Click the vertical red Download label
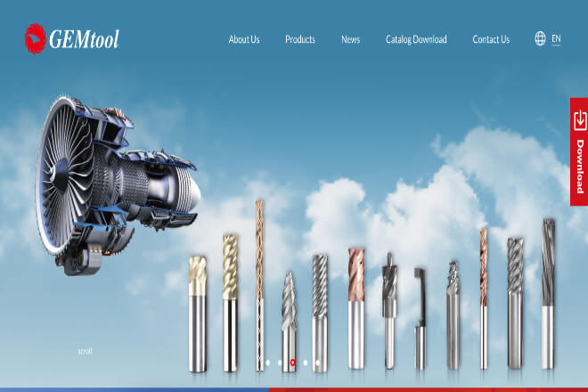Screen dimensions: 588x392 tap(580, 167)
